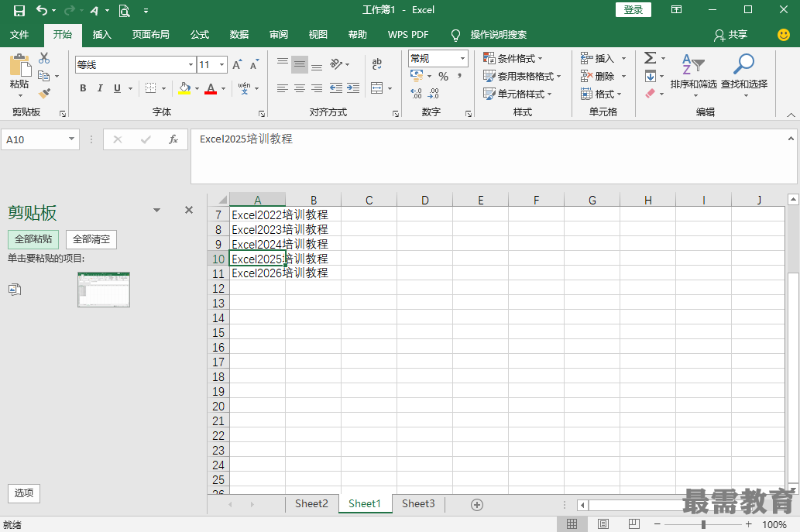This screenshot has width=800, height=532.
Task: Click the 共享 share button
Action: click(730, 35)
